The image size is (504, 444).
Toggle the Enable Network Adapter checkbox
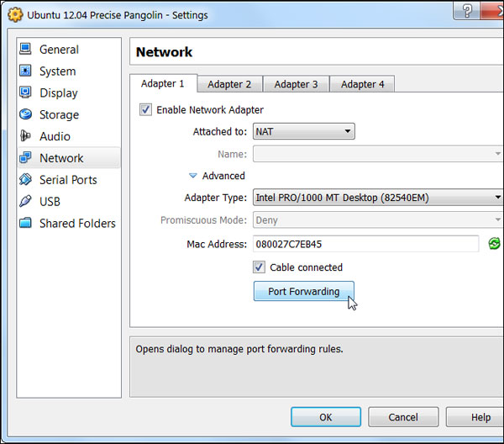pos(146,109)
